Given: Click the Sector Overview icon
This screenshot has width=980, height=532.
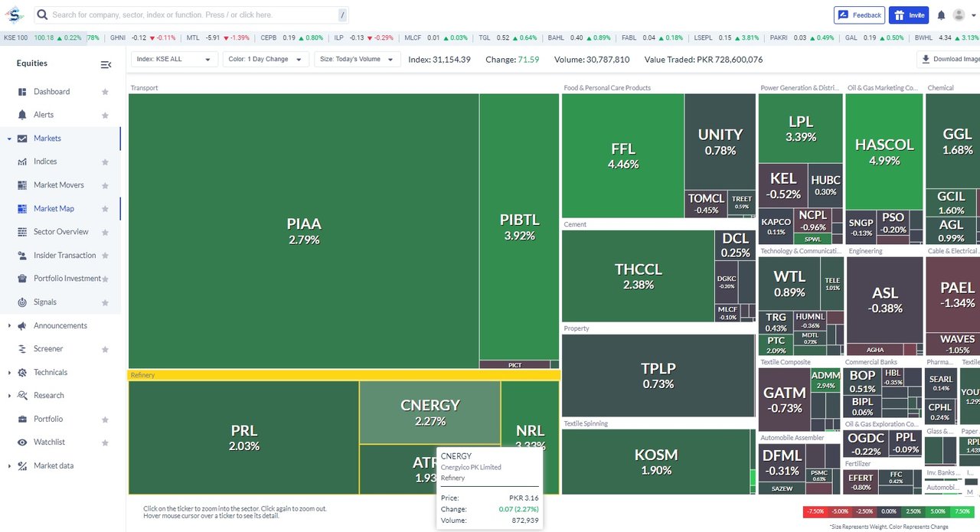Looking at the screenshot, I should [22, 232].
